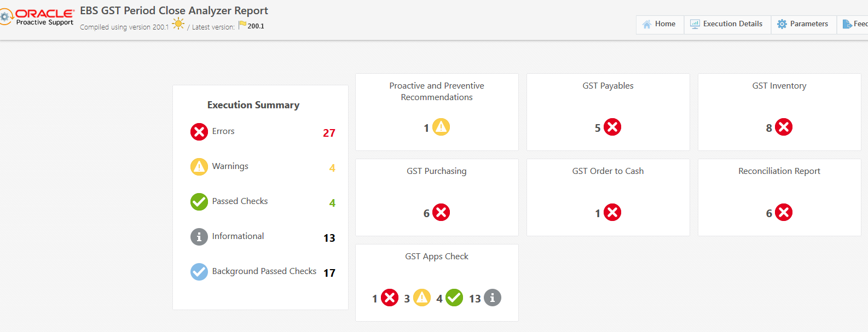
Task: Click the error icon in GST Payables card
Action: click(612, 127)
